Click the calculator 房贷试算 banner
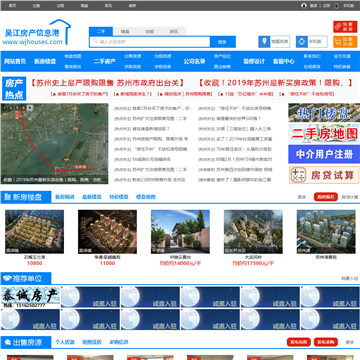Image resolution: width=360 pixels, height=360 pixels. coord(324,175)
